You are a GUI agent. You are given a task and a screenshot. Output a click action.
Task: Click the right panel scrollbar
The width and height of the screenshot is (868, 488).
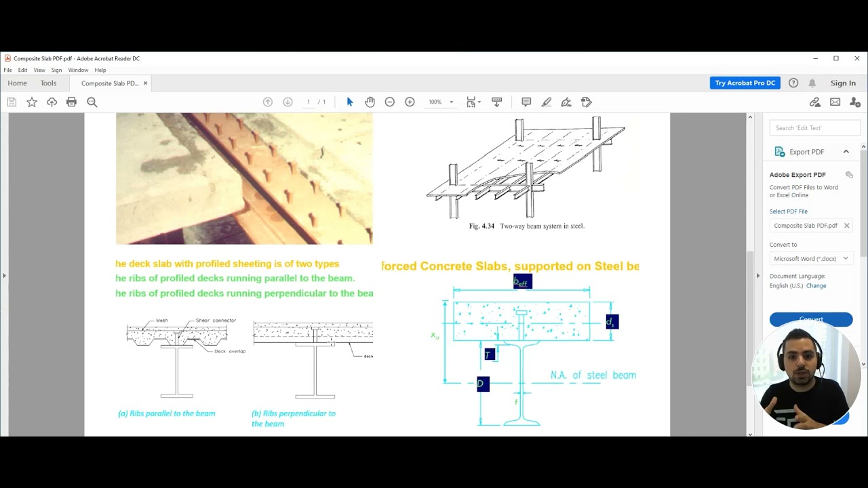click(863, 203)
